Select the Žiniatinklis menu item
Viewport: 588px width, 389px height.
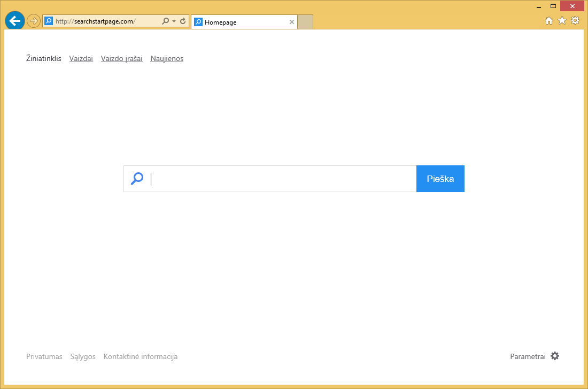[x=43, y=58]
